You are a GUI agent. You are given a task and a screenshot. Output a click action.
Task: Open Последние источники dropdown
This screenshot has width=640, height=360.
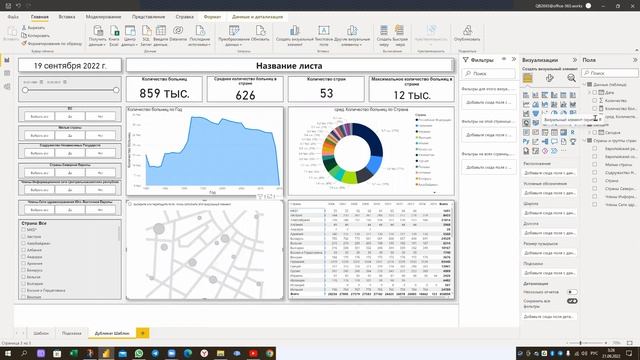pyautogui.click(x=200, y=35)
